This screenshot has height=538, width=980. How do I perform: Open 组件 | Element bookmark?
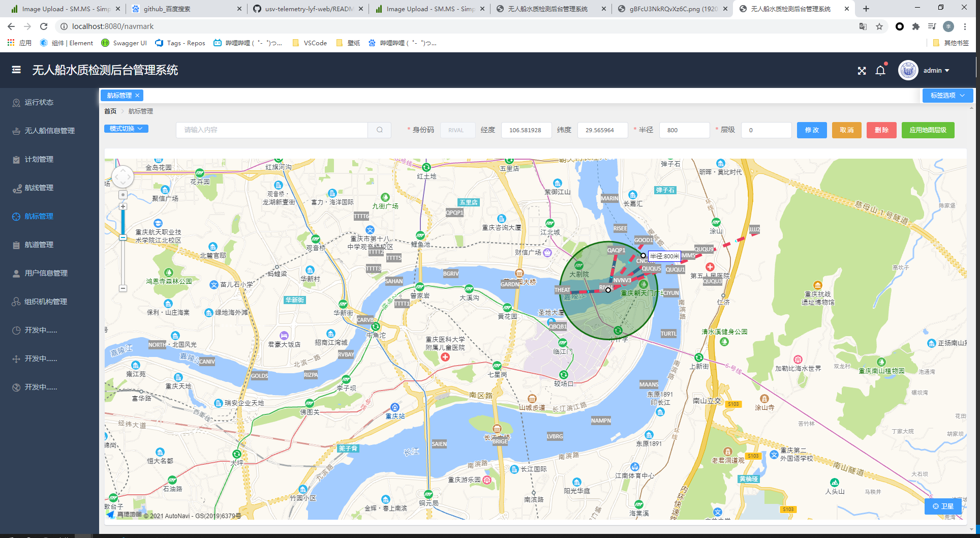67,43
